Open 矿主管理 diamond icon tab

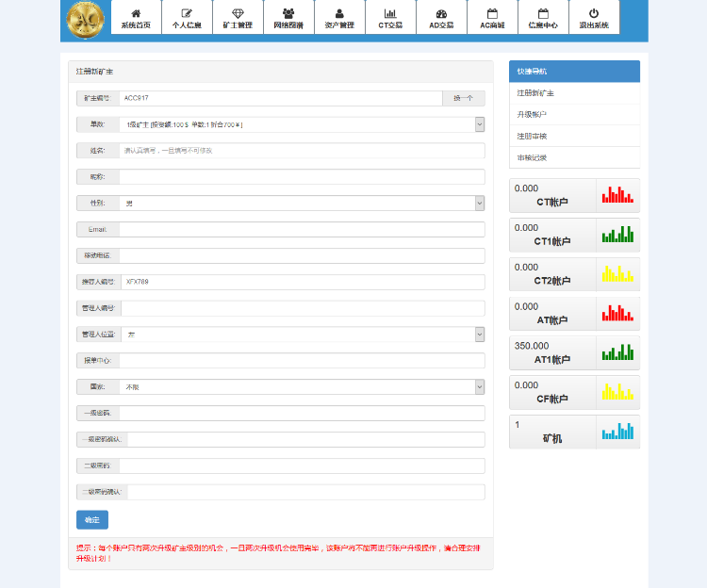click(238, 18)
